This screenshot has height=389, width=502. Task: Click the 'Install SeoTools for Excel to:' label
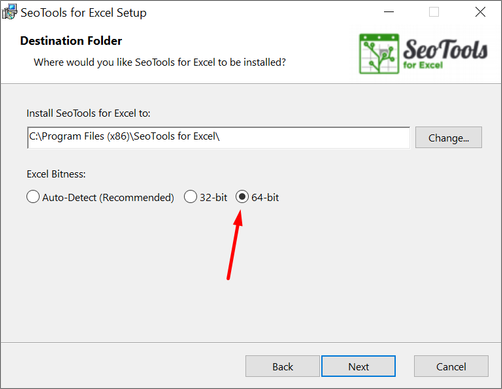click(88, 113)
